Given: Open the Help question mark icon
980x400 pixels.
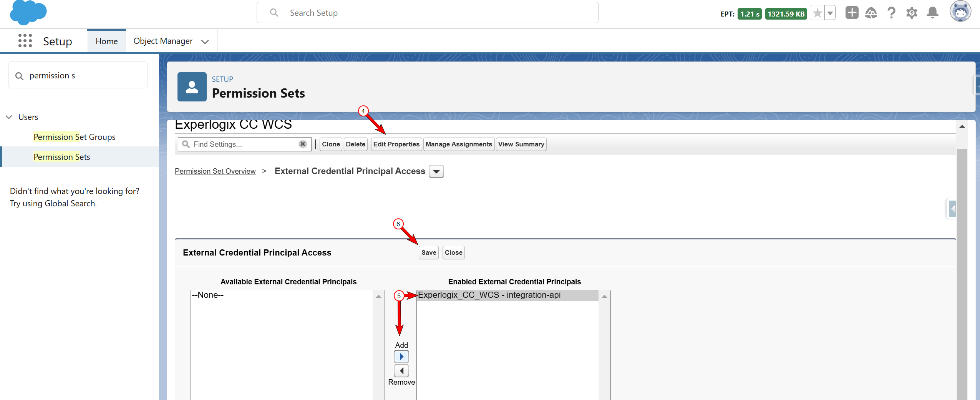Looking at the screenshot, I should click(891, 13).
